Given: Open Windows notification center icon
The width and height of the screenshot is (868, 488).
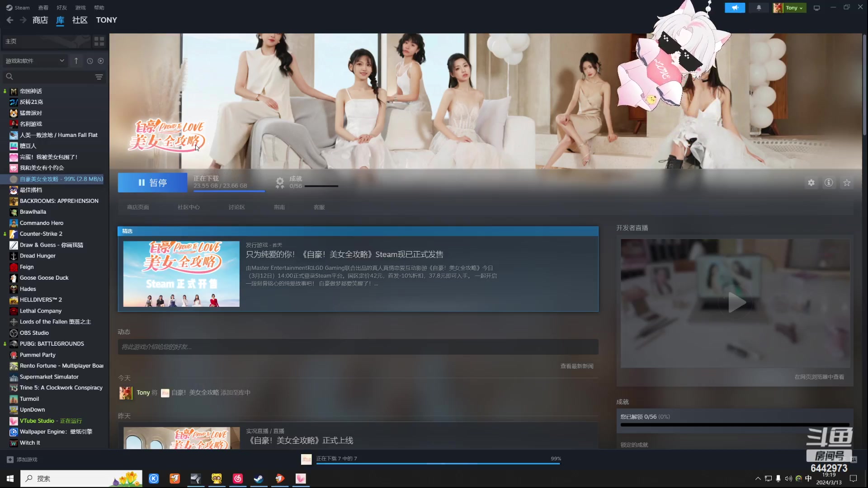Looking at the screenshot, I should coord(853,479).
